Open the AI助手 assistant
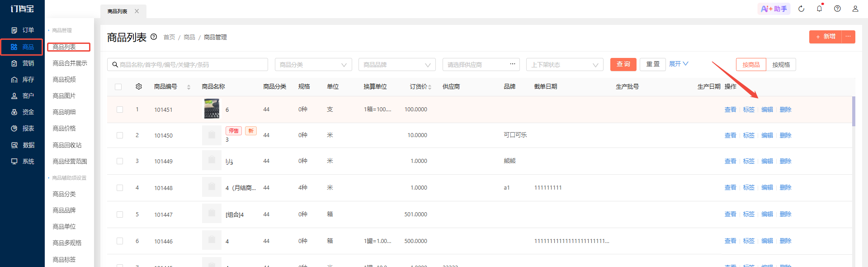Viewport: 868px width, 267px height. [774, 9]
